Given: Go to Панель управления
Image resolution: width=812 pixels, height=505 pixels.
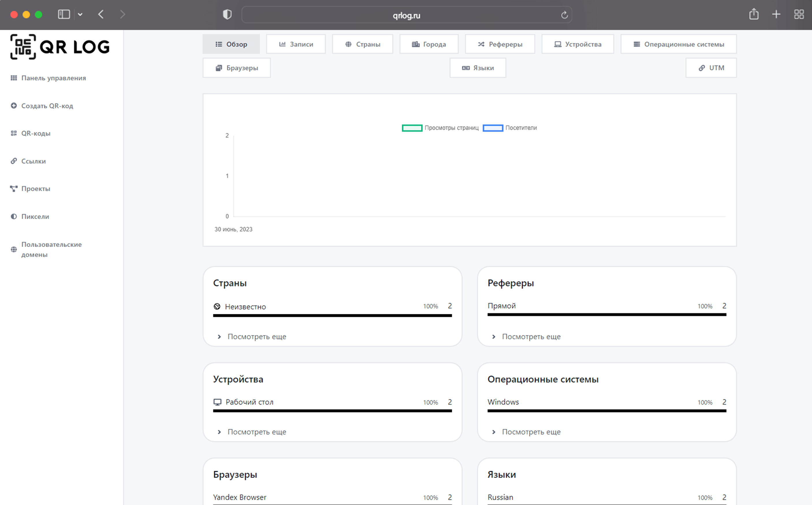Looking at the screenshot, I should 53,78.
